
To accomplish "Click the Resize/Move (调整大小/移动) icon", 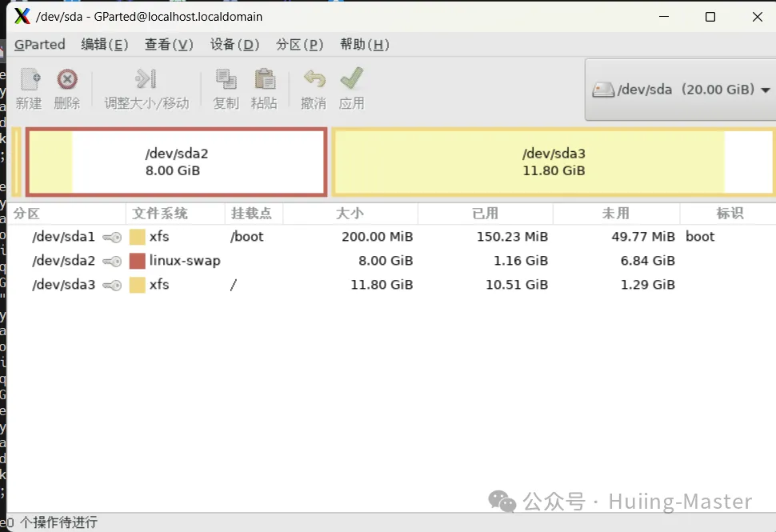I will 146,78.
